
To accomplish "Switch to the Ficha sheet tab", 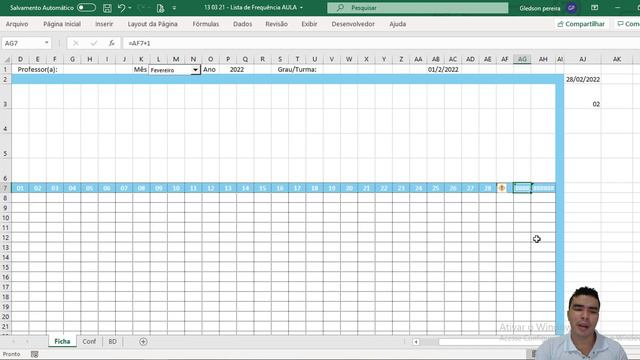I will coord(62,342).
